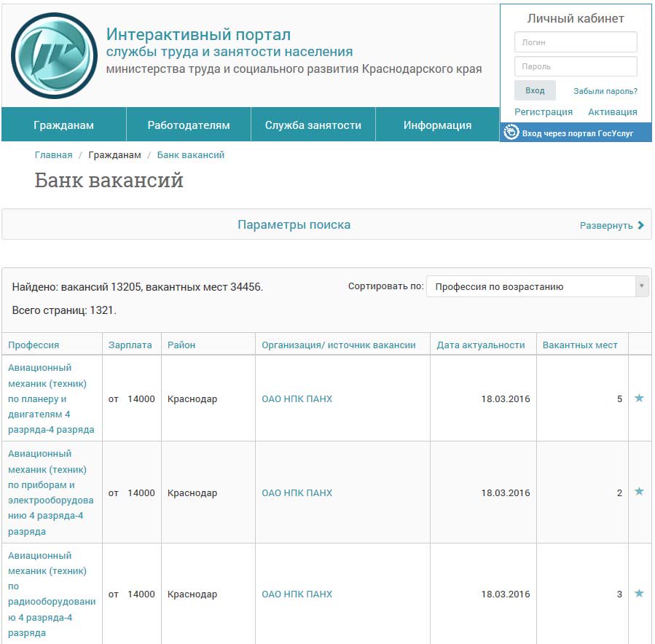The width and height of the screenshot is (655, 644).
Task: Star the radio equipment mechanic vacancy
Action: [x=639, y=593]
